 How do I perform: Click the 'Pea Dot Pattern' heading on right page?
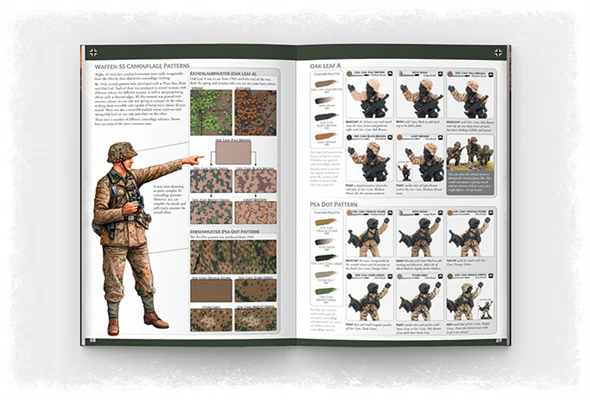coord(333,204)
